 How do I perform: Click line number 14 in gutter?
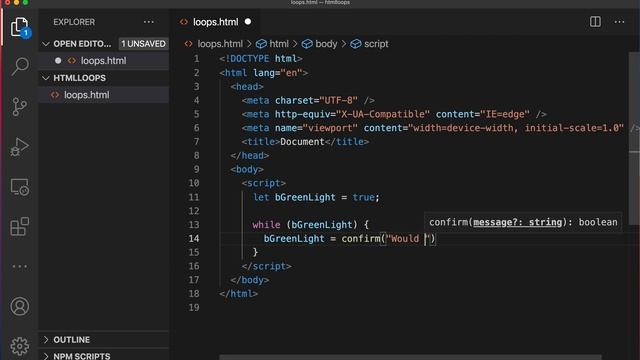tap(194, 238)
